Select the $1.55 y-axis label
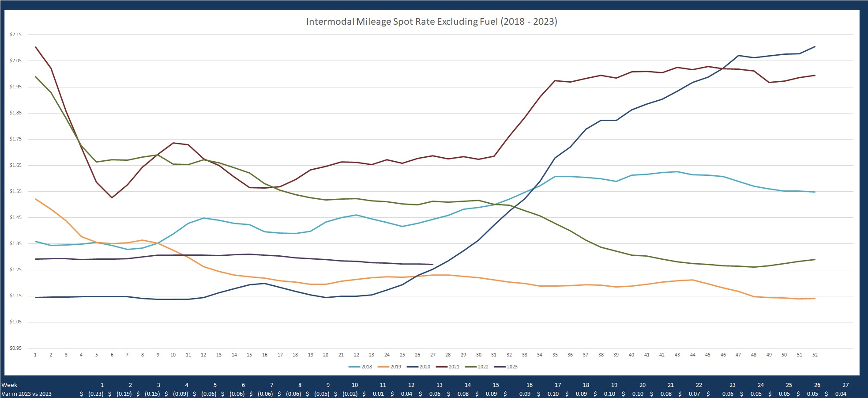Image resolution: width=868 pixels, height=398 pixels. click(15, 191)
